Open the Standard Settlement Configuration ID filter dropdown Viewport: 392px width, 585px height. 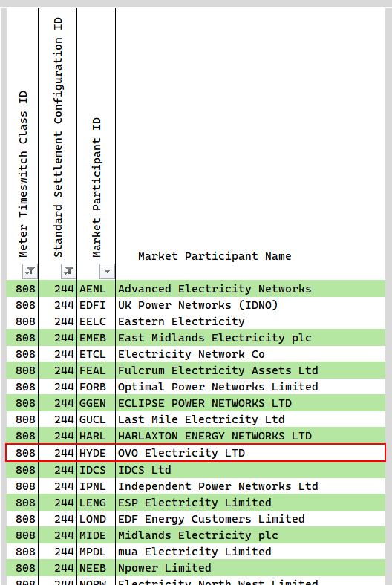[x=68, y=271]
